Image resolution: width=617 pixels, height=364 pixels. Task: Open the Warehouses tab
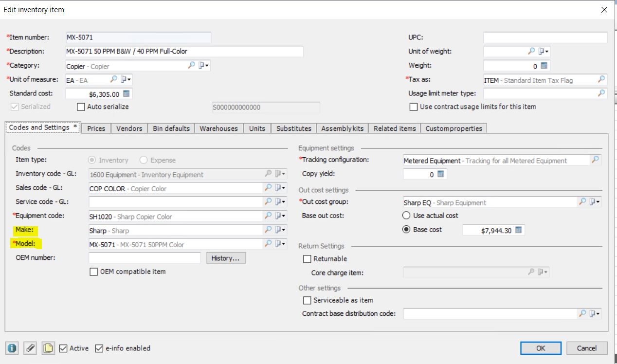(219, 128)
